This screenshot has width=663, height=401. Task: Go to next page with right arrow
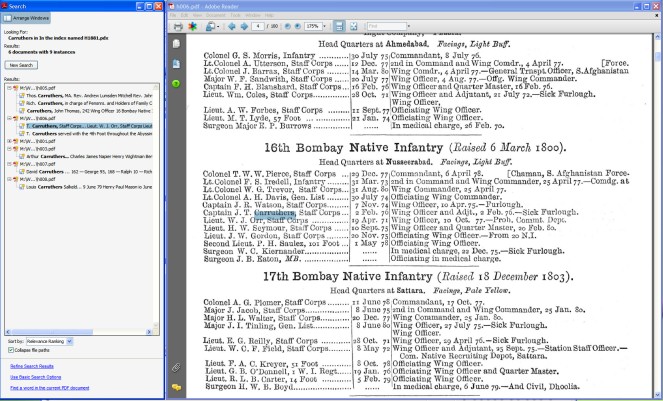pos(244,26)
